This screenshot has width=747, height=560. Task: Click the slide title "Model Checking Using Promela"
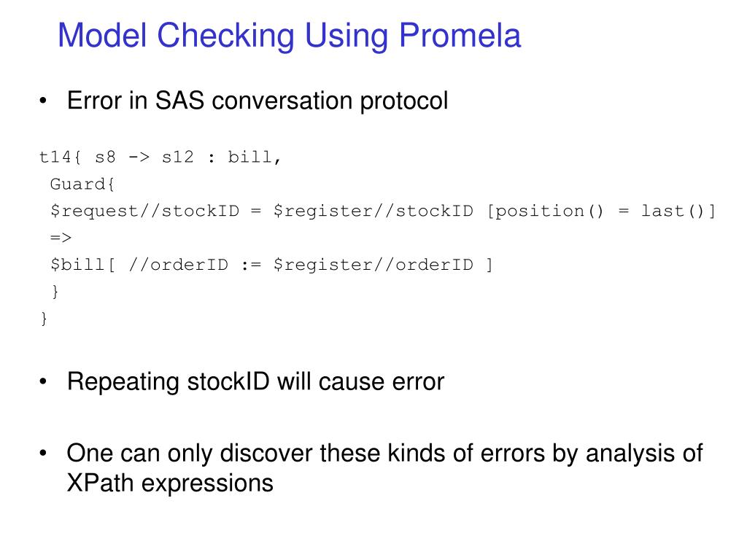click(x=289, y=36)
